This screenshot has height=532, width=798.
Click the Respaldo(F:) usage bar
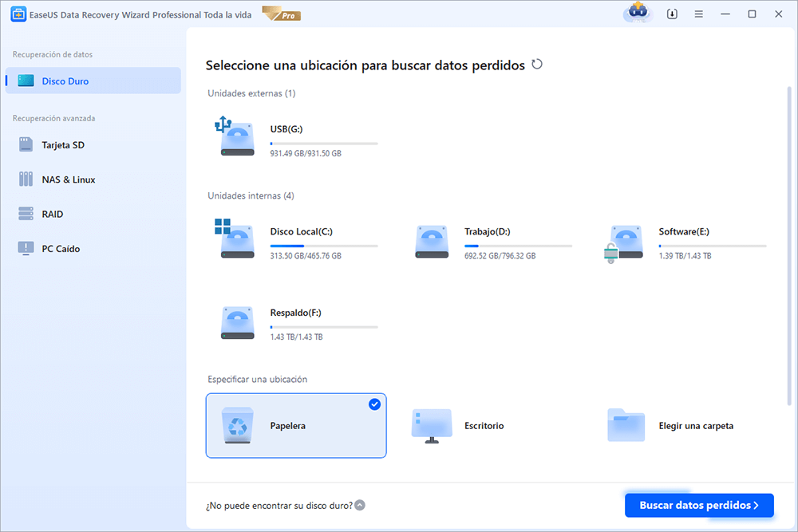tap(324, 327)
